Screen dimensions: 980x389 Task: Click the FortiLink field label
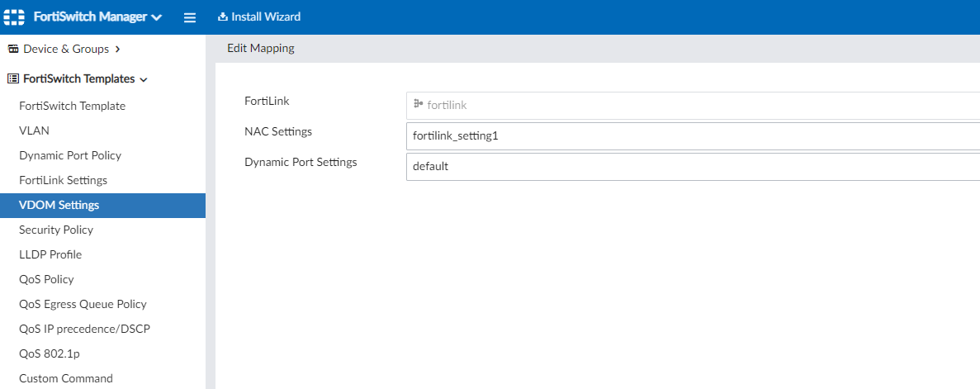click(x=267, y=101)
